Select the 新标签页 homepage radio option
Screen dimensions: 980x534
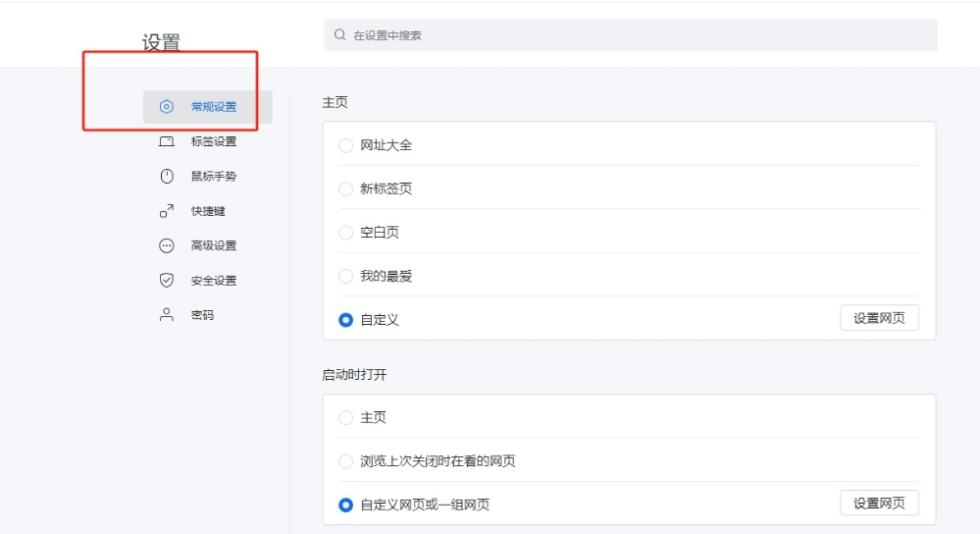[x=345, y=188]
